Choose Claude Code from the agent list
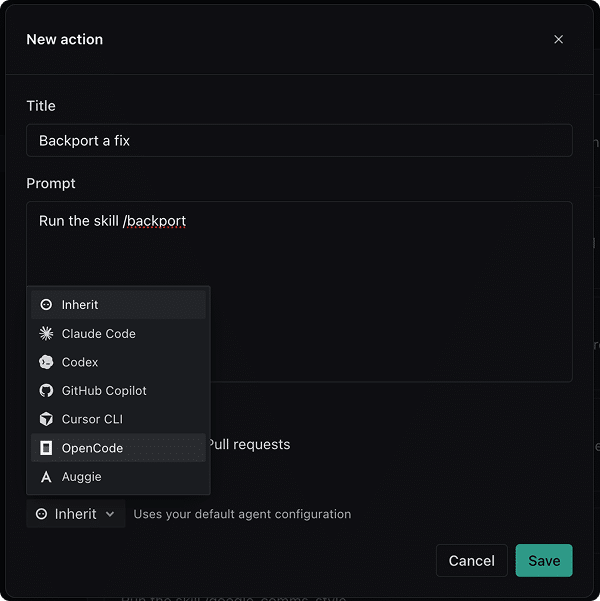600x601 pixels. [118, 333]
